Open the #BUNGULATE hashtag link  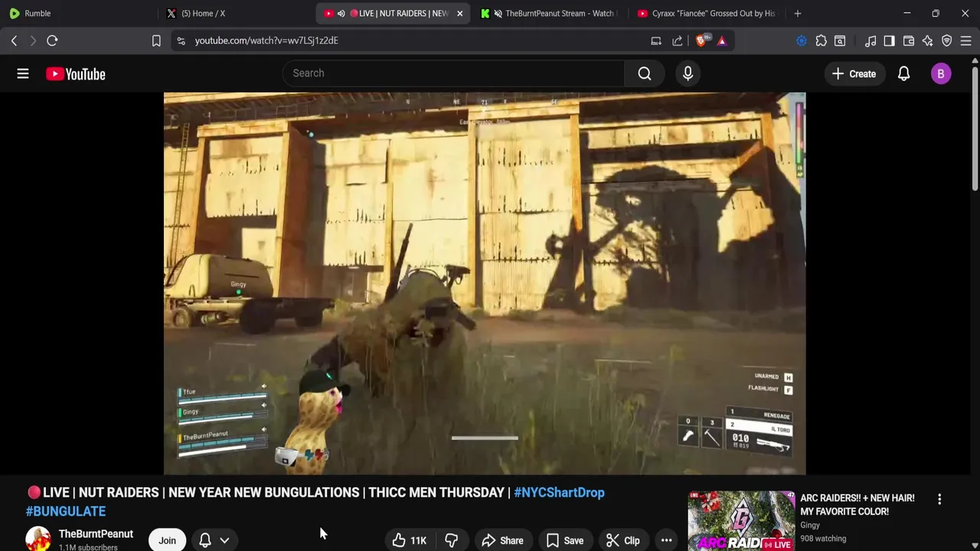tap(66, 511)
